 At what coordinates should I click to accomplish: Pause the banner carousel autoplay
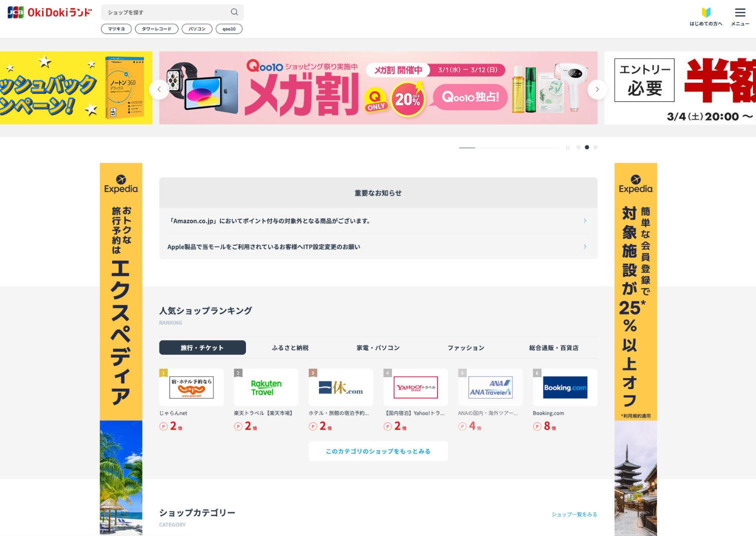[x=567, y=147]
